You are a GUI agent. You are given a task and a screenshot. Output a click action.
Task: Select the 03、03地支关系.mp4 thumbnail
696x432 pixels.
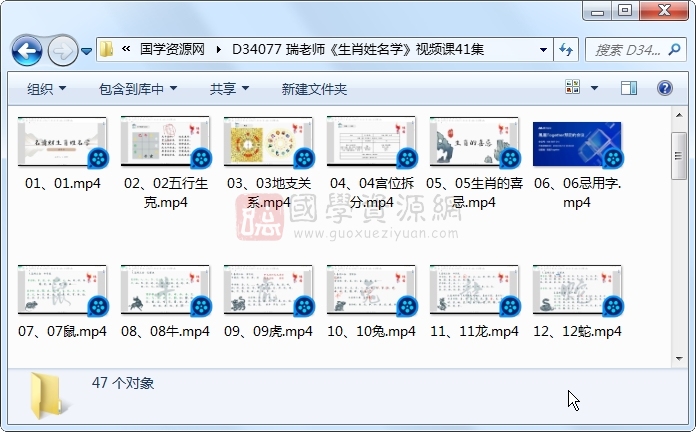269,142
